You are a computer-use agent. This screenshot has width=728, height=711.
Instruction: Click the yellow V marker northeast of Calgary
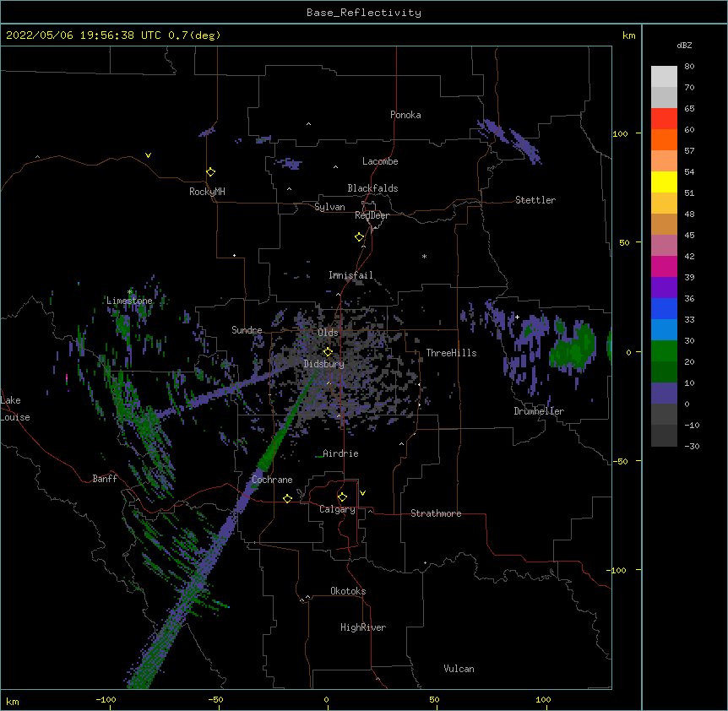point(362,493)
